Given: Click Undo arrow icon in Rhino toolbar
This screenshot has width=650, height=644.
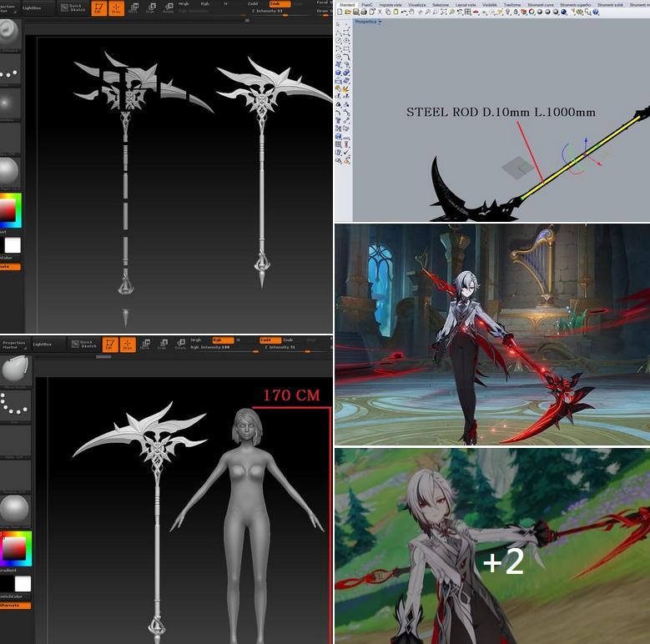Looking at the screenshot, I should pos(404,12).
